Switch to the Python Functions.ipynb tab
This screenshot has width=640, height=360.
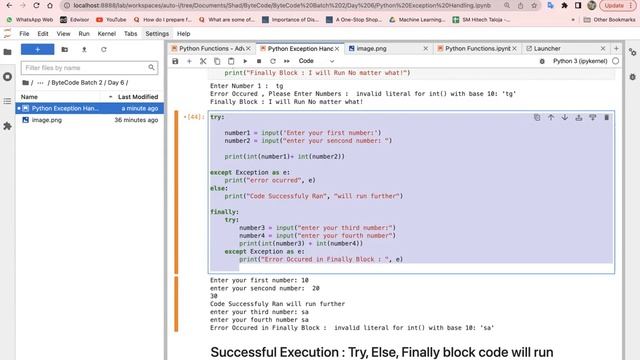476,49
